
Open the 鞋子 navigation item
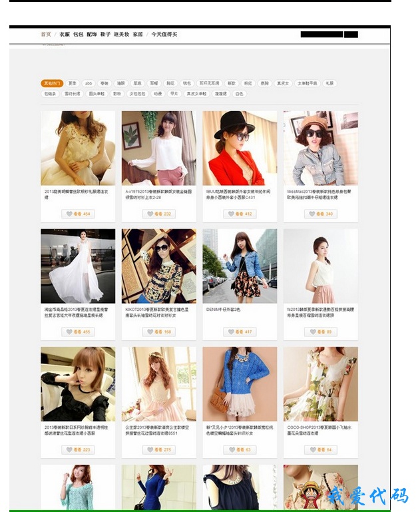point(105,34)
